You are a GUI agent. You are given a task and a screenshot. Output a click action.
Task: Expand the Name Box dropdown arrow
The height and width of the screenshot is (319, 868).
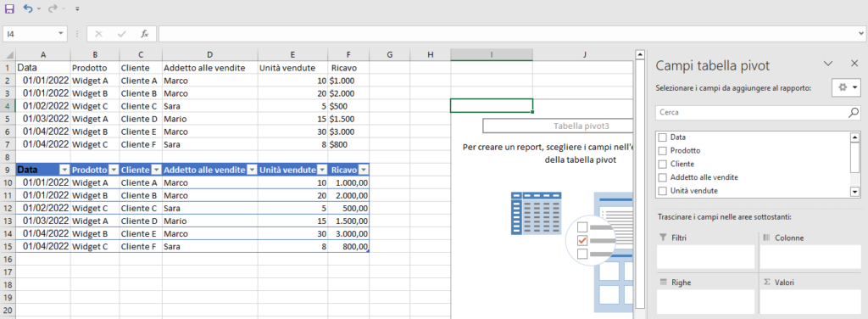(60, 34)
